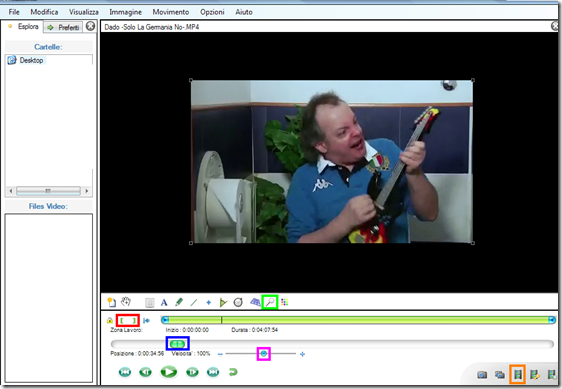Image resolution: width=562 pixels, height=389 pixels.
Task: Set working zone brackets button
Action: tap(128, 320)
